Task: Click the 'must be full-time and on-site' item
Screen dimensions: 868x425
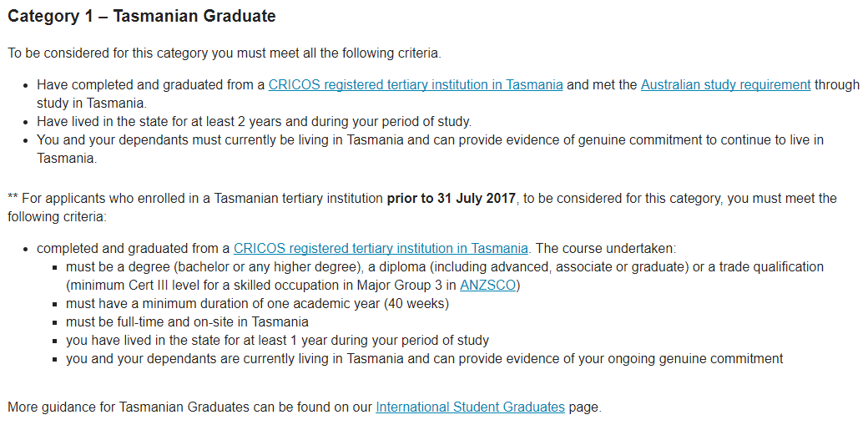Action: tap(187, 322)
